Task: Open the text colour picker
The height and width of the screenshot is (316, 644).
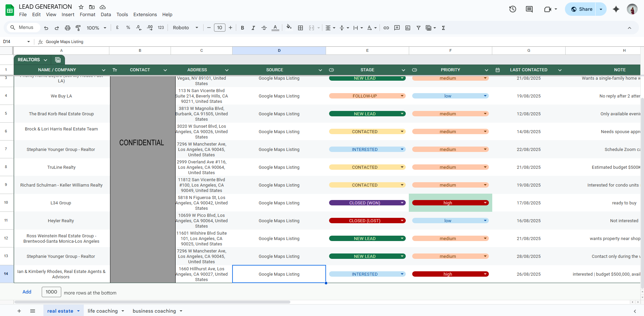Action: 275,28
